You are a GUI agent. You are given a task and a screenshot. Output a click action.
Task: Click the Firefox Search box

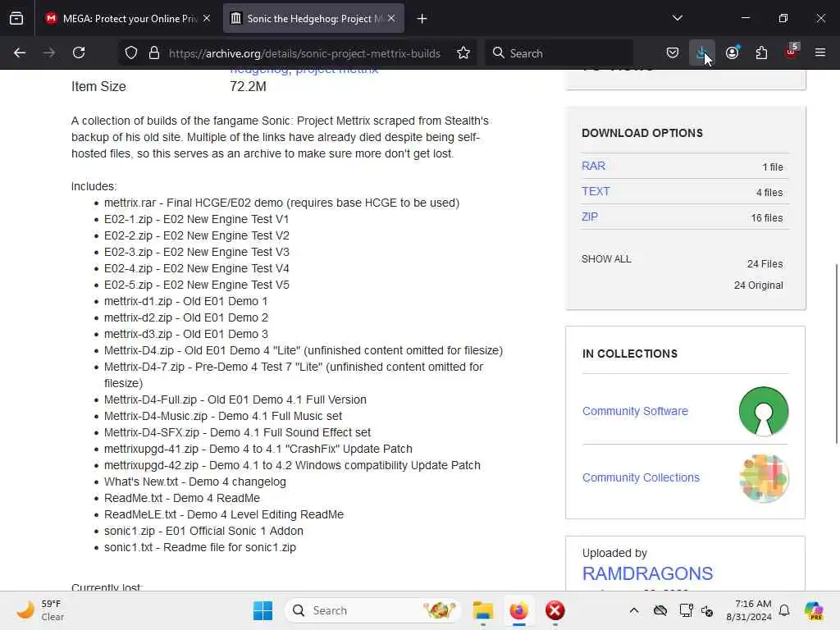point(559,53)
